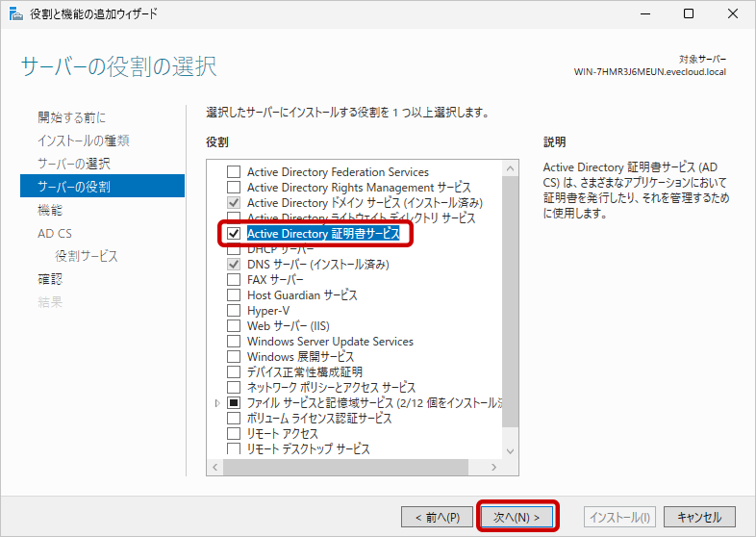Expand ファイル サービスと記憶域サービス tree node

[218, 403]
